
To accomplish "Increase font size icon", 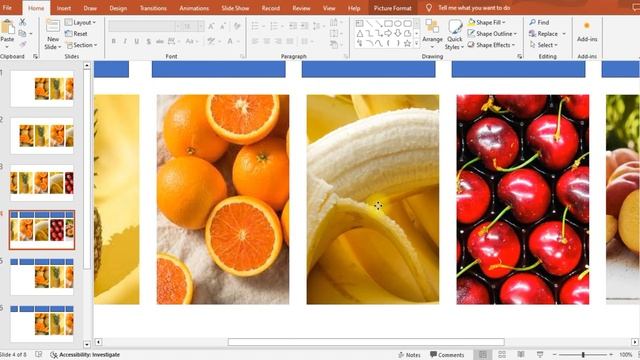I will pos(211,27).
